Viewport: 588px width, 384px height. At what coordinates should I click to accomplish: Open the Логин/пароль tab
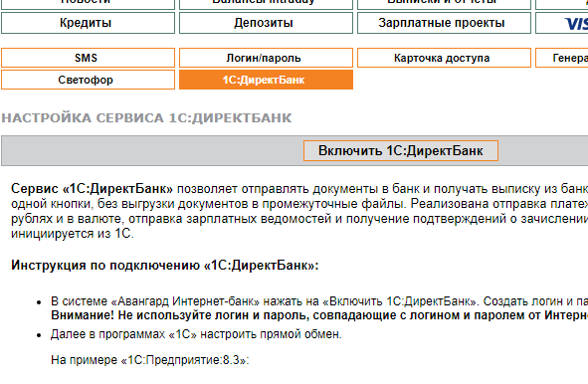point(266,58)
